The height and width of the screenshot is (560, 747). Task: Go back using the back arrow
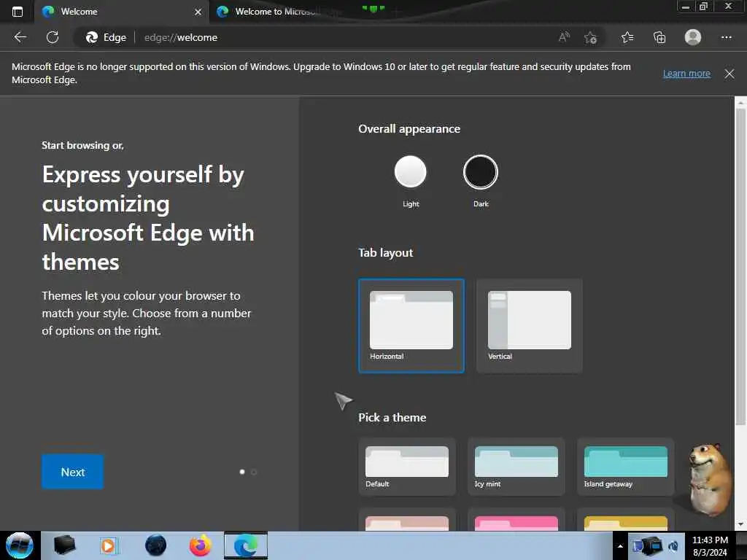20,37
